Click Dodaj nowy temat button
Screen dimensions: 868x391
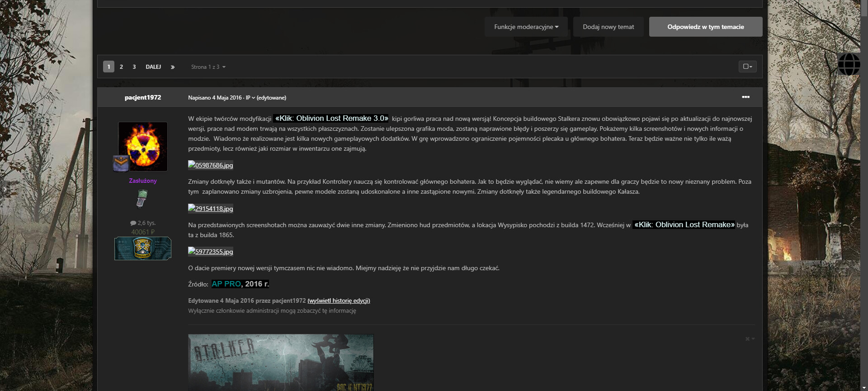coord(608,27)
